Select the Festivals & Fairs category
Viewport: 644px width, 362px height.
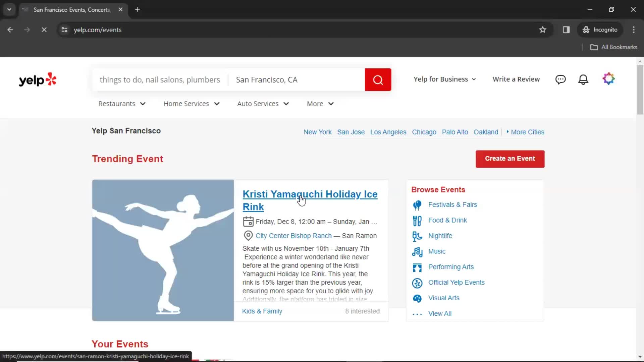click(452, 204)
